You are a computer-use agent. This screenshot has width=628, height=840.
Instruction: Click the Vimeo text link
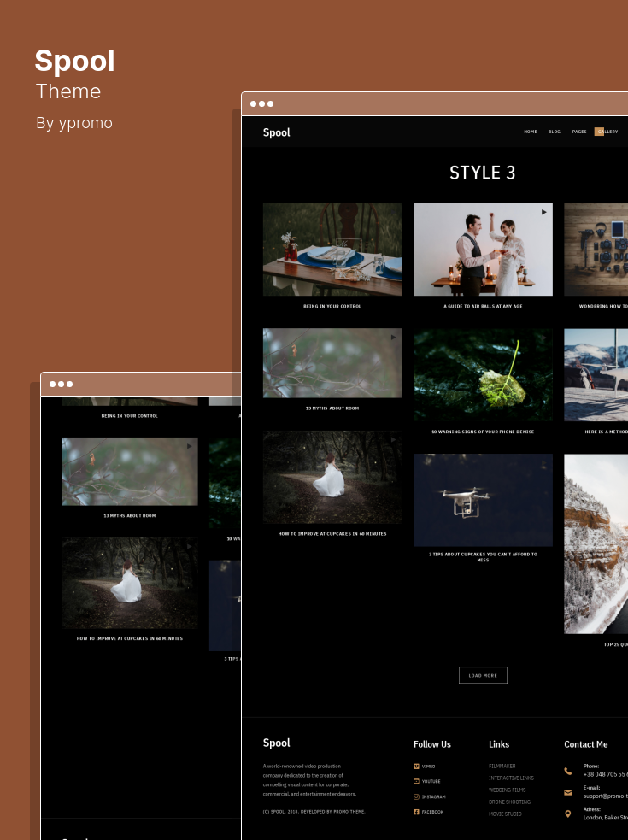tap(429, 767)
